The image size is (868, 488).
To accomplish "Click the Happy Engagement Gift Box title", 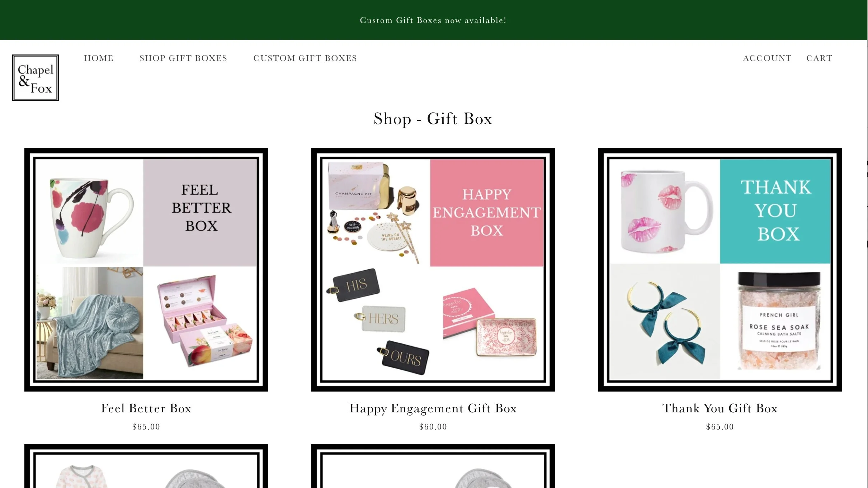I will click(433, 408).
